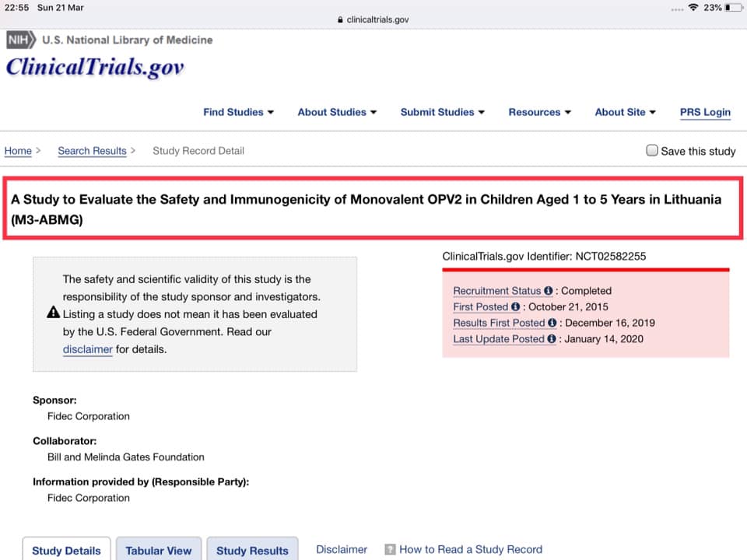This screenshot has height=560, width=747.
Task: Click the warning triangle icon
Action: pyautogui.click(x=54, y=313)
